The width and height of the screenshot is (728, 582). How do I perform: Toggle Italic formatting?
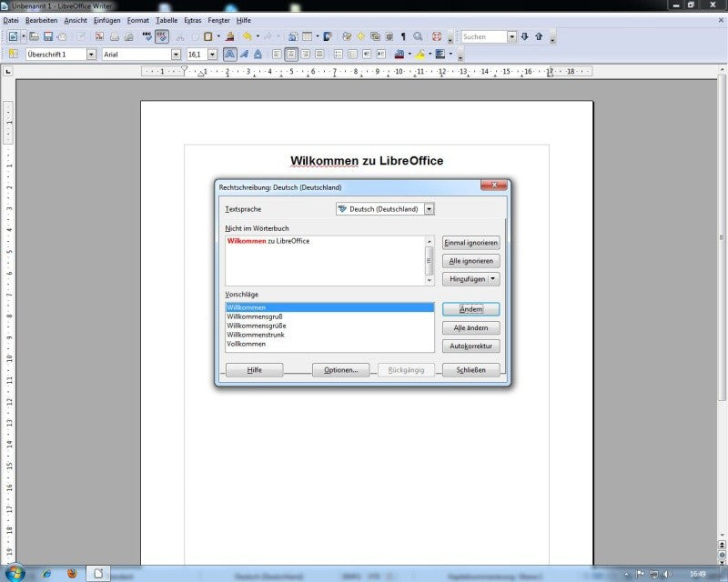point(244,55)
